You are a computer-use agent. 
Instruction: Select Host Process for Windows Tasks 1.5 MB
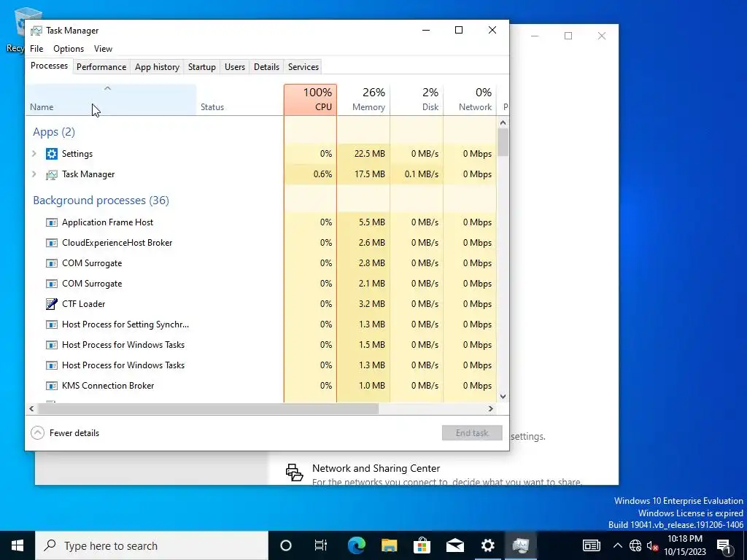pos(261,345)
